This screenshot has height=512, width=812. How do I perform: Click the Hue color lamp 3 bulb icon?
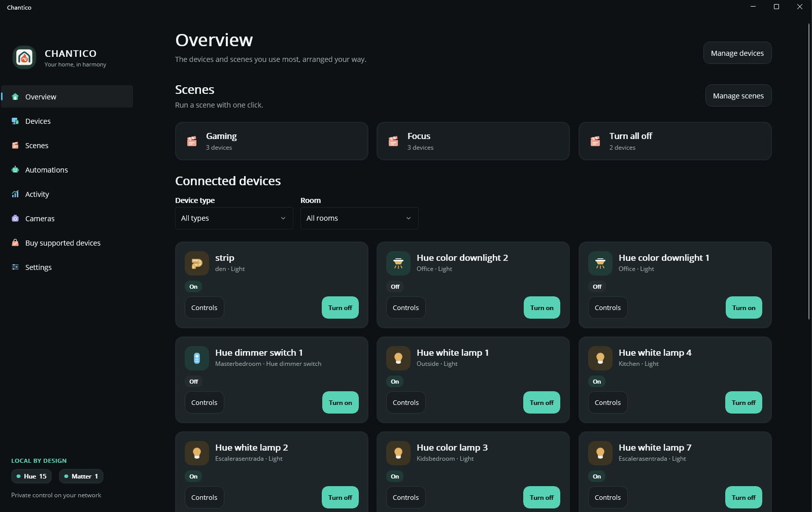(398, 453)
